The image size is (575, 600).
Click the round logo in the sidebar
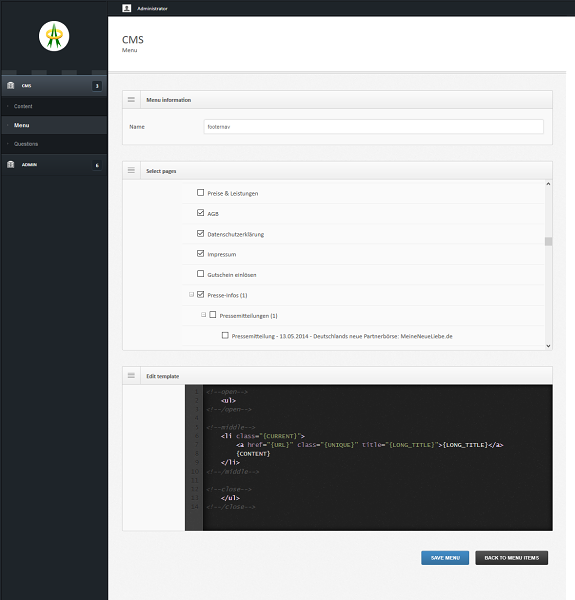point(54,36)
